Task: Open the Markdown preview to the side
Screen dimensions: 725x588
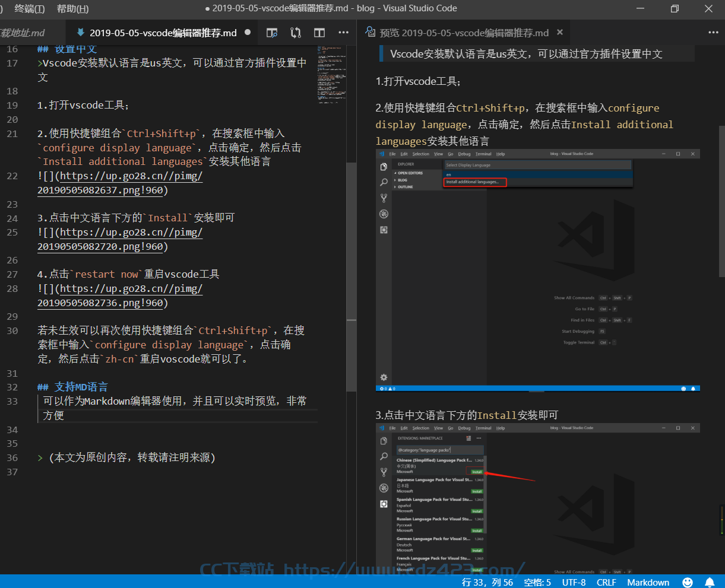Action: coord(272,33)
